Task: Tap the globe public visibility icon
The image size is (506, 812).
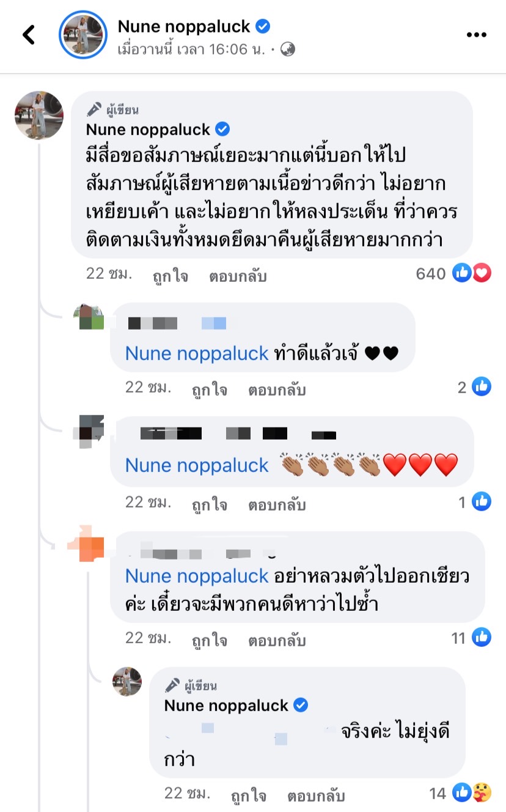Action: point(288,50)
